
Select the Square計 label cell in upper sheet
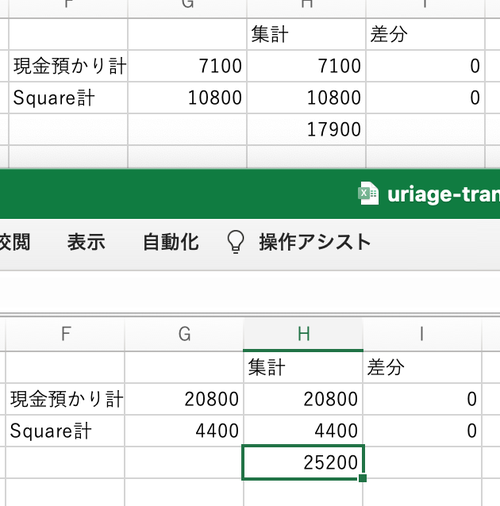[x=68, y=98]
